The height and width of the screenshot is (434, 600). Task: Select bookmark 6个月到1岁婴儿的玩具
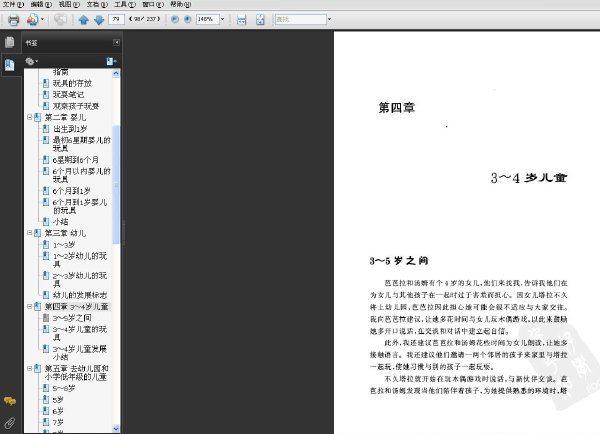point(80,206)
